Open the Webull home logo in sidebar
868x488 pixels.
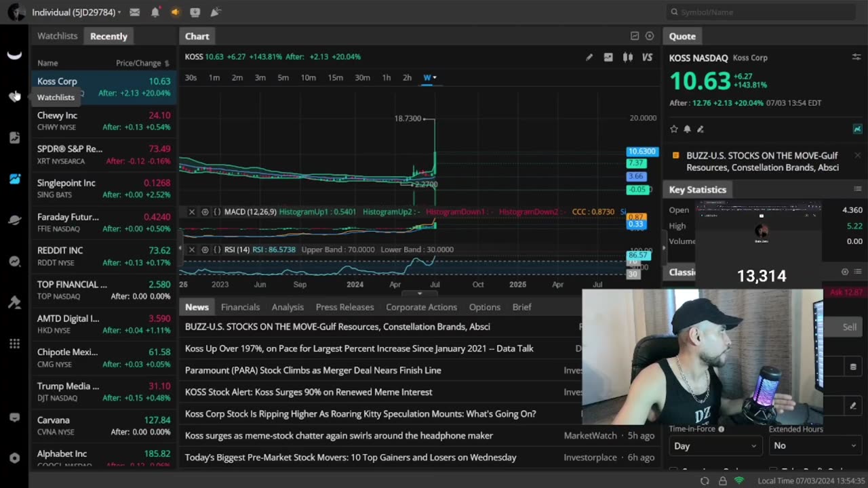14,55
